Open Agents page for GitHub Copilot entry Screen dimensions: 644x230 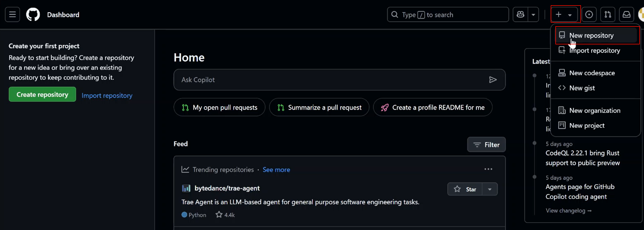(x=580, y=192)
